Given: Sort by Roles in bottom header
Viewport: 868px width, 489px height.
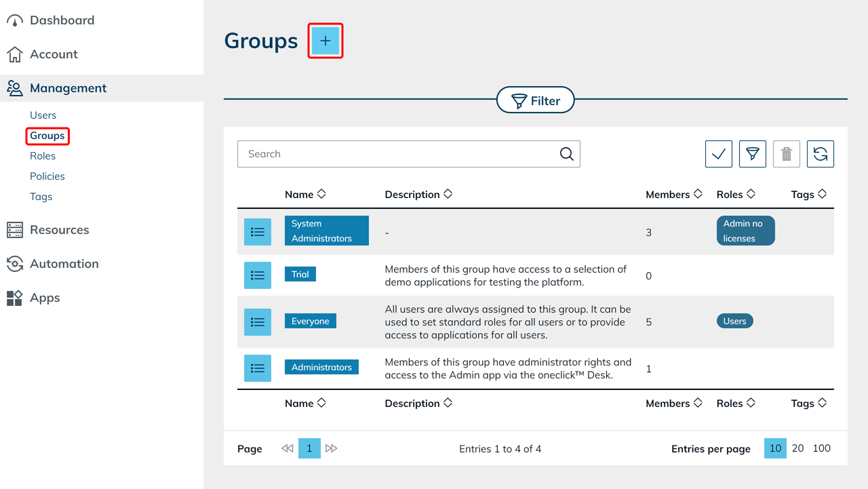Looking at the screenshot, I should [x=736, y=403].
